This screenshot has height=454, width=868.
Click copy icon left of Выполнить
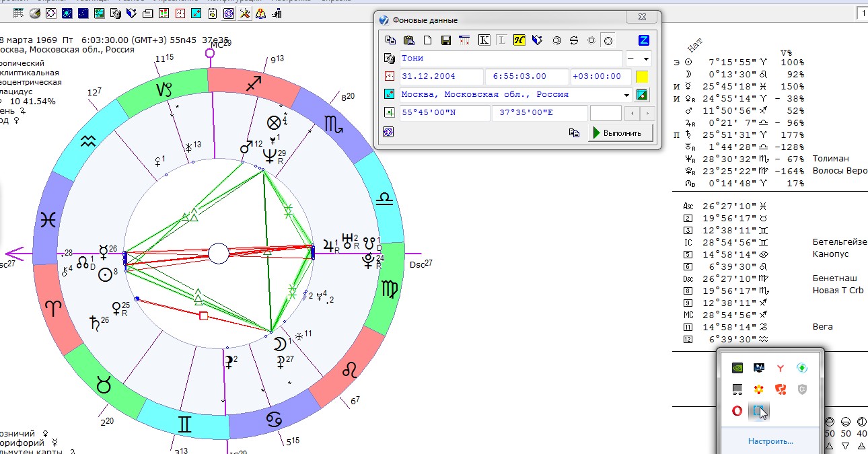click(574, 133)
